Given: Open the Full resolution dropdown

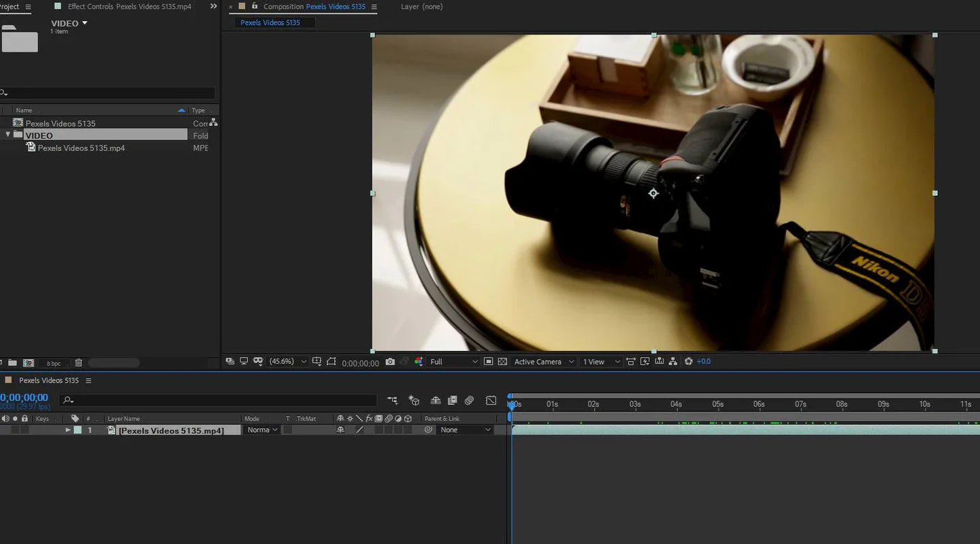Looking at the screenshot, I should [454, 362].
